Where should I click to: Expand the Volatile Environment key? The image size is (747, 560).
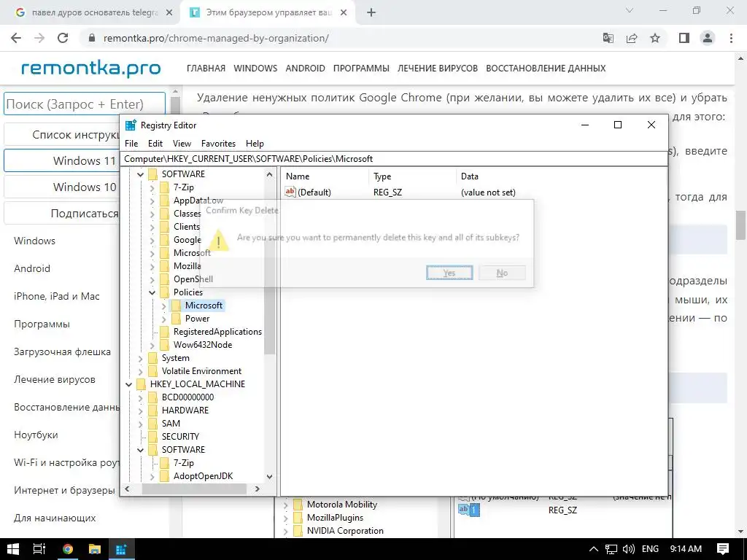tap(141, 371)
